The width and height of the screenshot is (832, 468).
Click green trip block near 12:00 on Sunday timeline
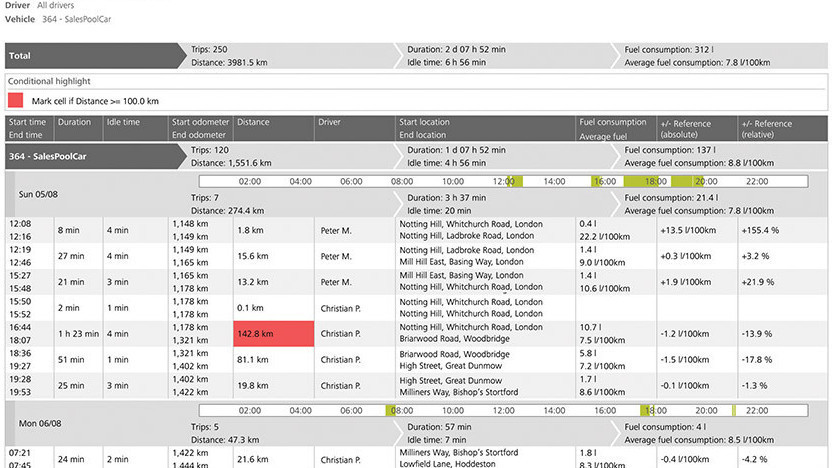tap(516, 181)
